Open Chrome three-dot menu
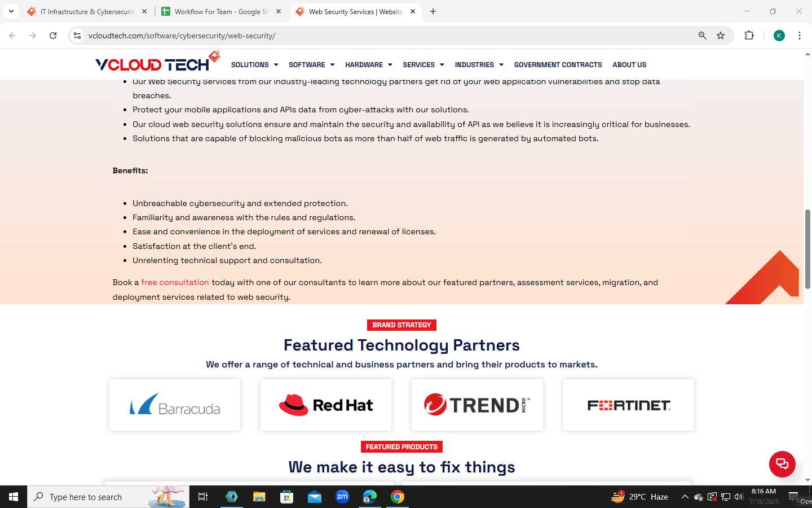812x508 pixels. [799, 36]
